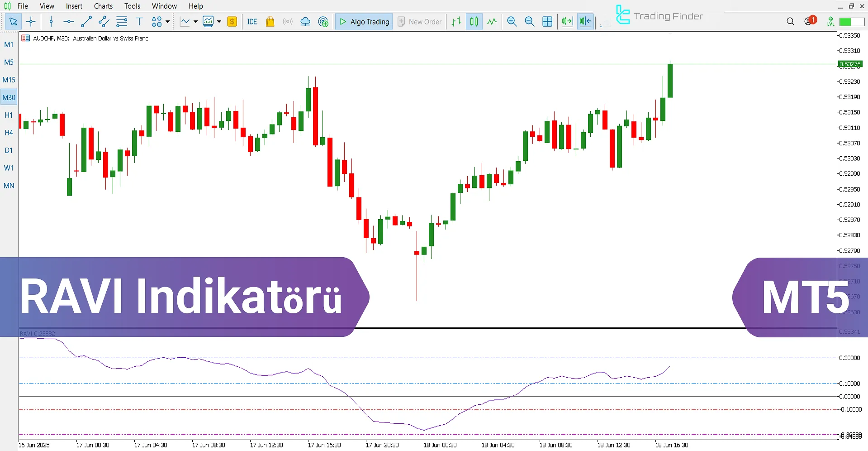Viewport: 868px width, 451px height.
Task: Open the Insert menu
Action: point(74,6)
